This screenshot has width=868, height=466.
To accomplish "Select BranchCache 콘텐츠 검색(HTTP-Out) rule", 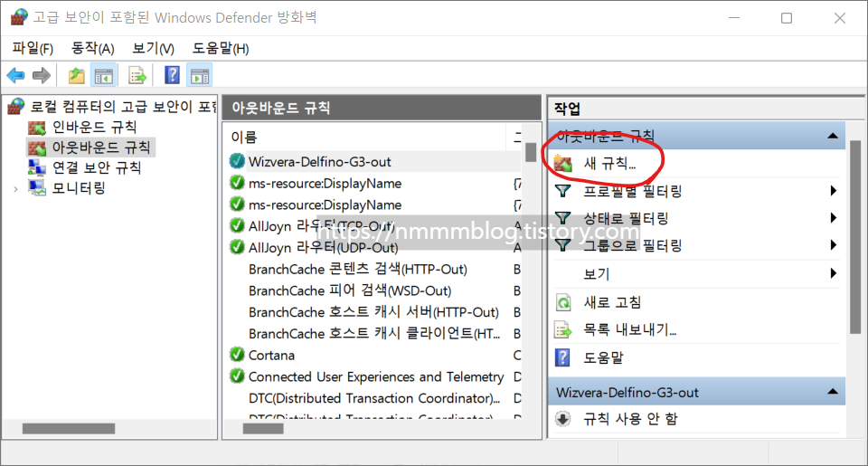I will pyautogui.click(x=358, y=270).
